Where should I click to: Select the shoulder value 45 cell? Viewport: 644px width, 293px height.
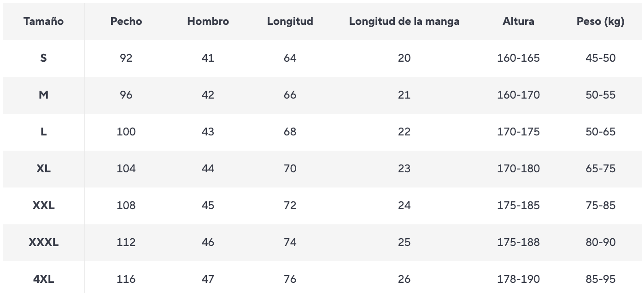click(x=208, y=205)
